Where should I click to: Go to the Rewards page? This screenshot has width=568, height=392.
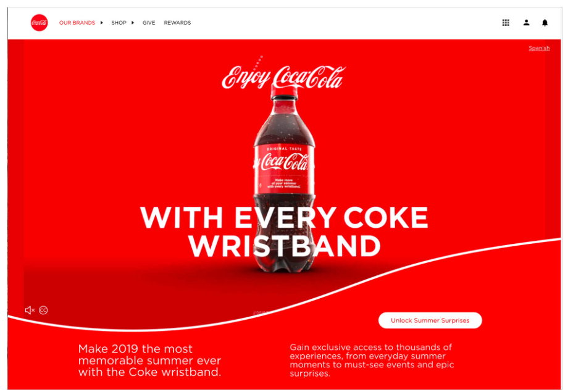pyautogui.click(x=177, y=22)
